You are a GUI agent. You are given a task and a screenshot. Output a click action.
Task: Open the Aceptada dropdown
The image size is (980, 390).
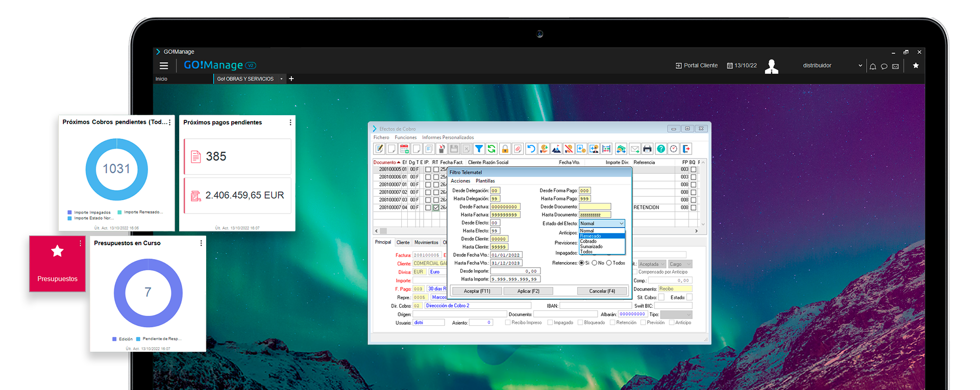click(652, 264)
